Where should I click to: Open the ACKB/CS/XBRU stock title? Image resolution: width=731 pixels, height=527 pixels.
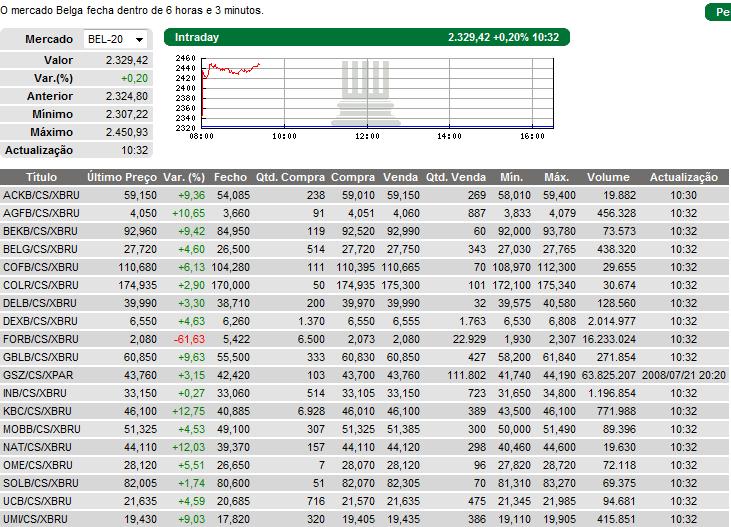41,195
